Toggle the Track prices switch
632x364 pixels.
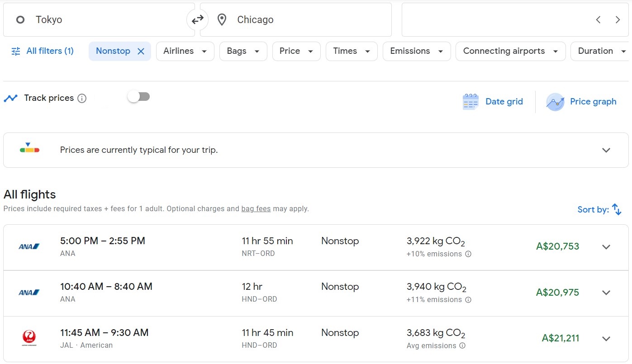(x=139, y=97)
